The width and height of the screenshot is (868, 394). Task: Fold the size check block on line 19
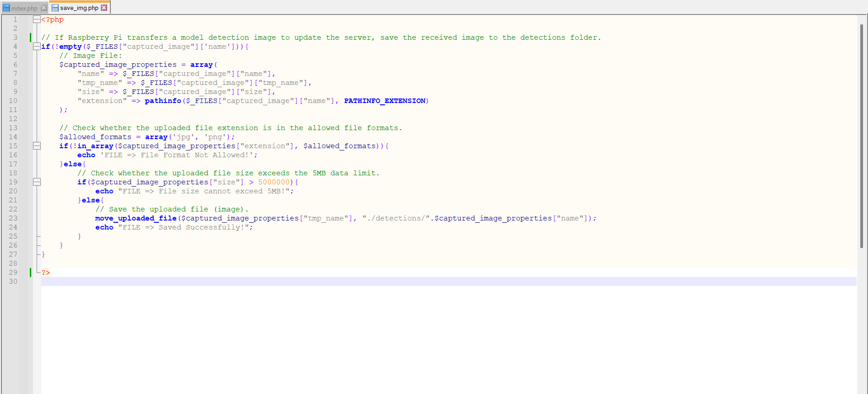pyautogui.click(x=37, y=182)
